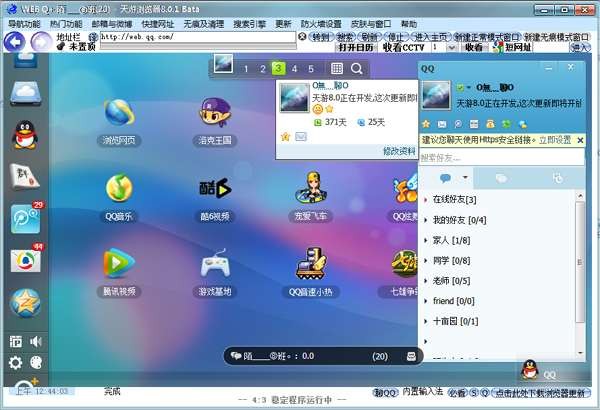Open the desktop grid overview icon
The image size is (600, 410).
coord(336,69)
